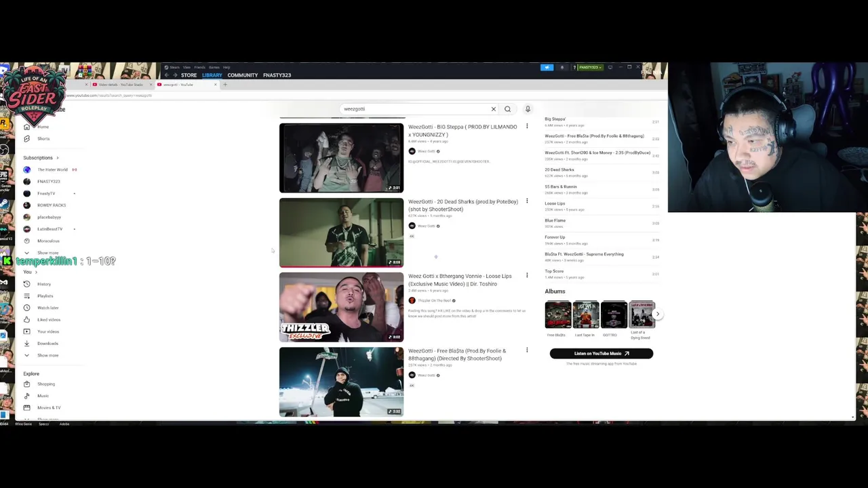Listen on YouTube Music button
Screen dimensions: 868x488
[601, 353]
